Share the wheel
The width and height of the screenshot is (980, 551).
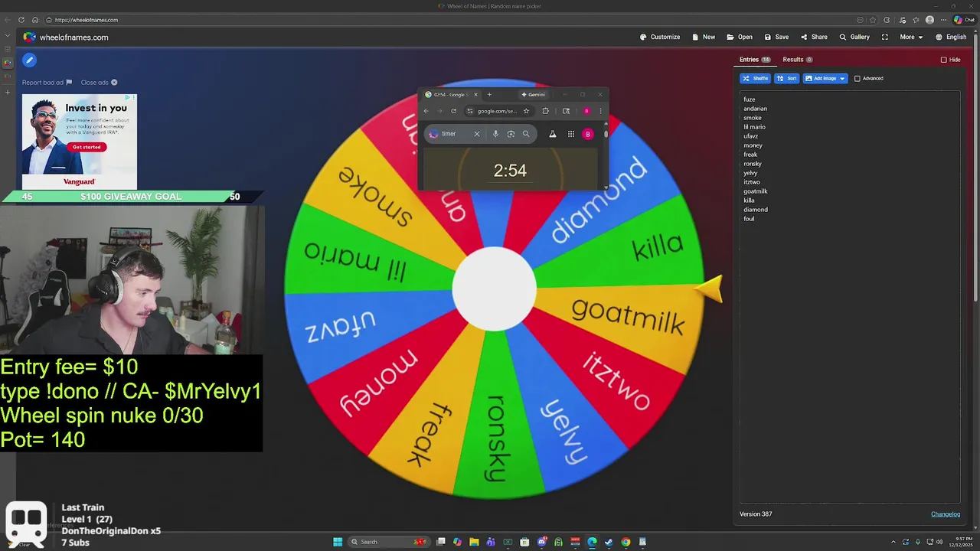tap(814, 37)
